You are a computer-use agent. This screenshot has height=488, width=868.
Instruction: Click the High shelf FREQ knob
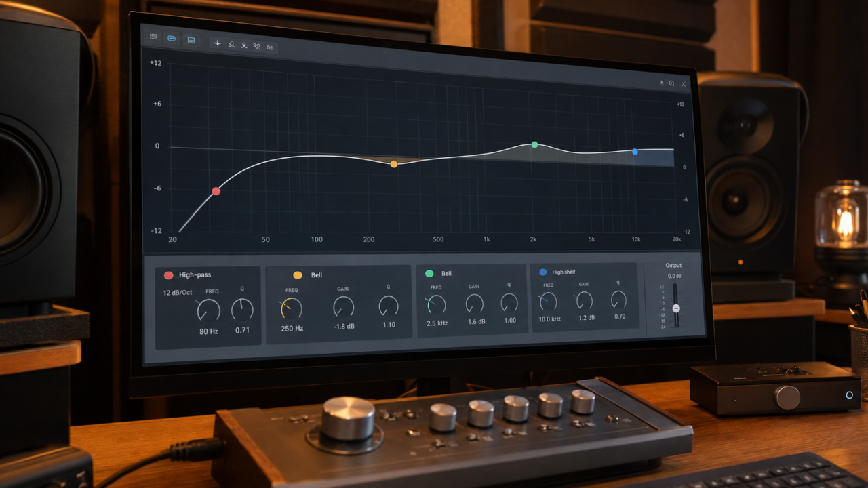(x=548, y=301)
